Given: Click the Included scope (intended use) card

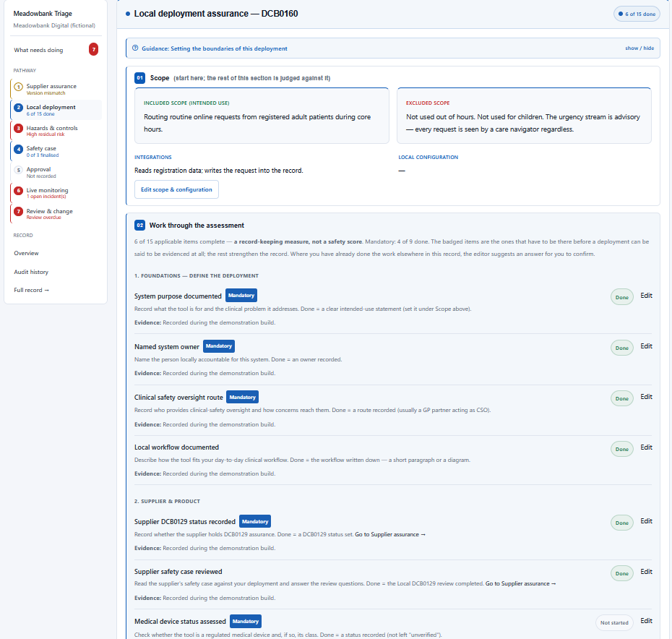Looking at the screenshot, I should [262, 116].
